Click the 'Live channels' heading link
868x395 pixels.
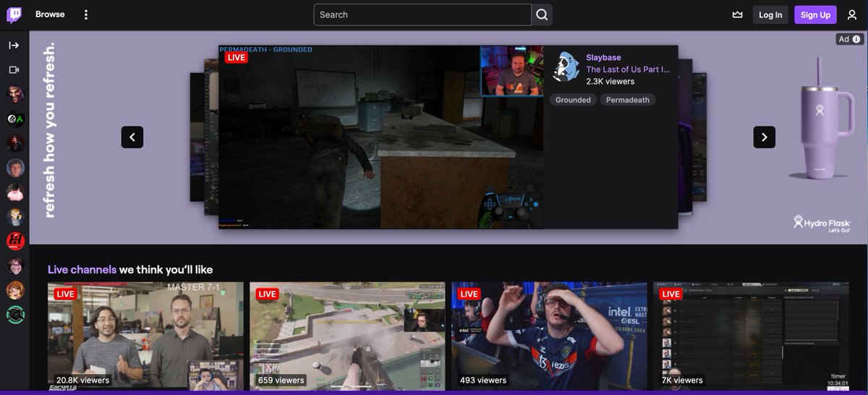point(82,270)
